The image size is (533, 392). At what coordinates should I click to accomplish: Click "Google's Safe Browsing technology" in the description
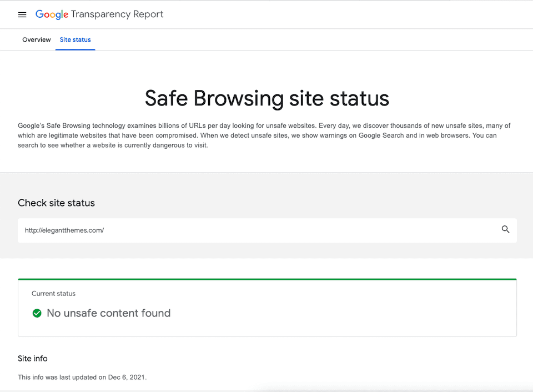tap(72, 126)
